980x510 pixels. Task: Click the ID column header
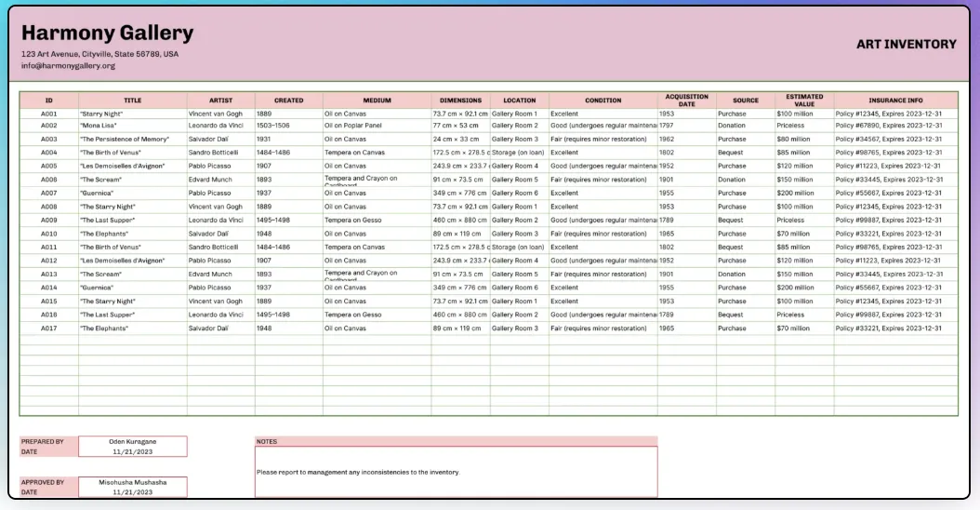48,101
